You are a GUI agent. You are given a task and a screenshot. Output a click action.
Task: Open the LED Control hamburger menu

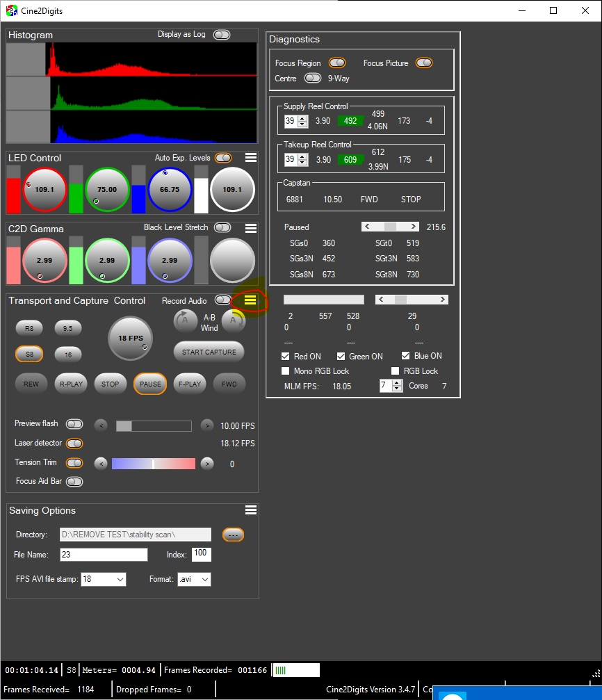251,158
